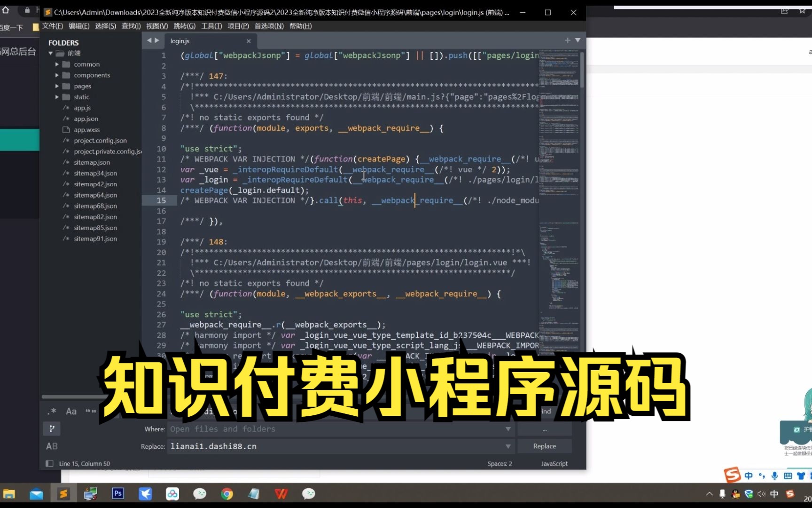The width and height of the screenshot is (812, 508).
Task: Open a new tab with plus icon
Action: coord(567,40)
